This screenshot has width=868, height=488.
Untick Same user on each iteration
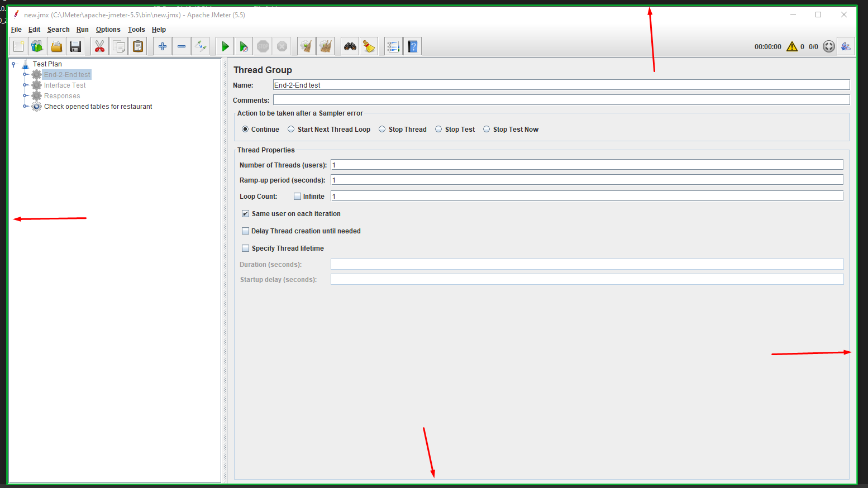click(x=245, y=214)
